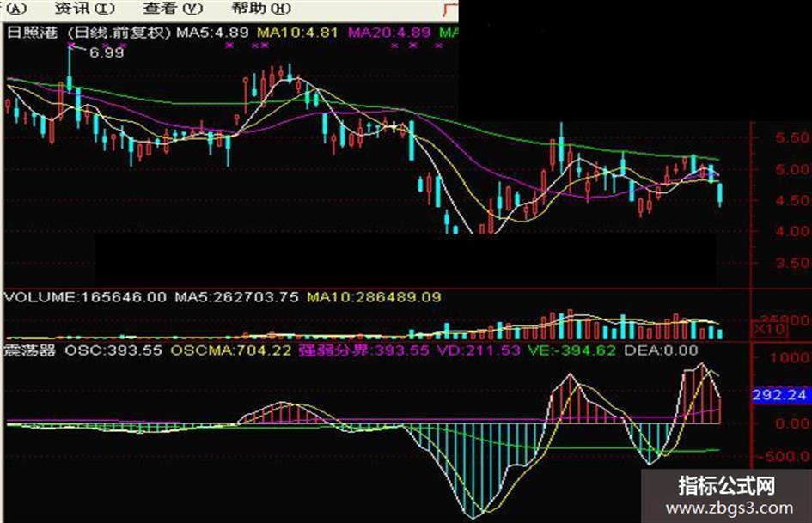Select the MA10:4.81 price indicator label

pyautogui.click(x=298, y=33)
